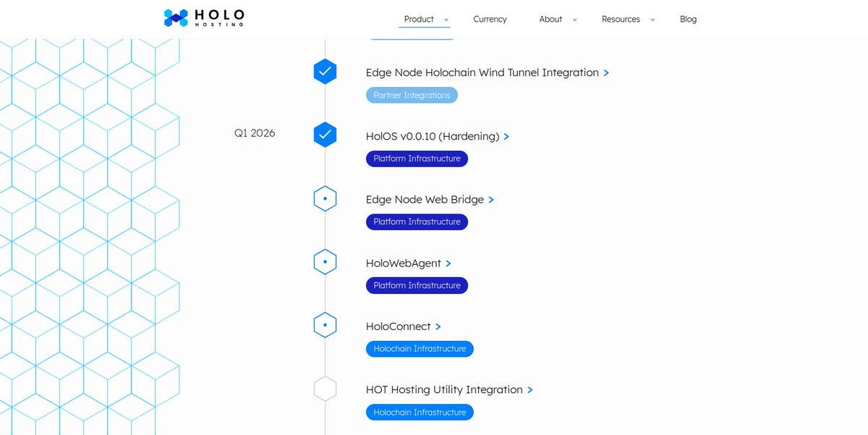The height and width of the screenshot is (435, 868).
Task: Open the HoloWebAgent roadmap entry
Action: (x=404, y=263)
